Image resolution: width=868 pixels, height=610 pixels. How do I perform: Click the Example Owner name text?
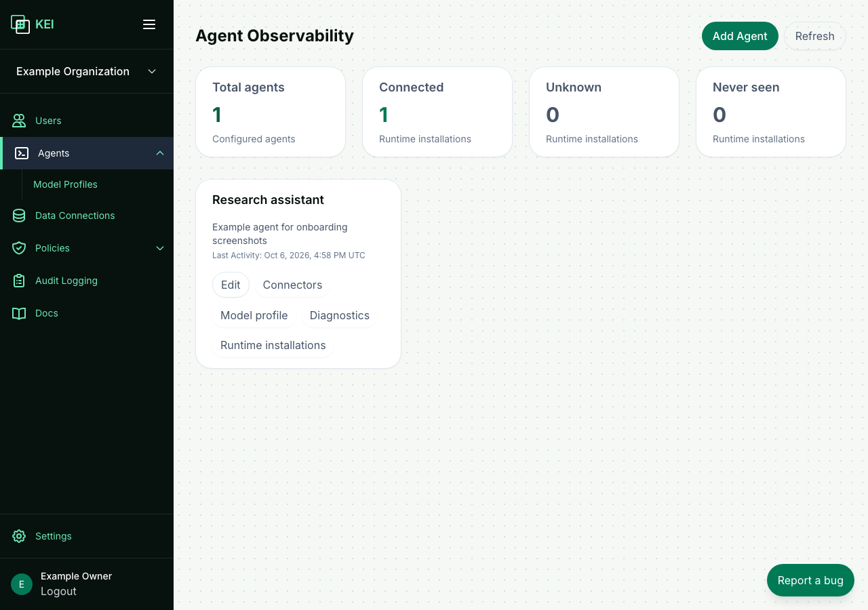pos(76,576)
